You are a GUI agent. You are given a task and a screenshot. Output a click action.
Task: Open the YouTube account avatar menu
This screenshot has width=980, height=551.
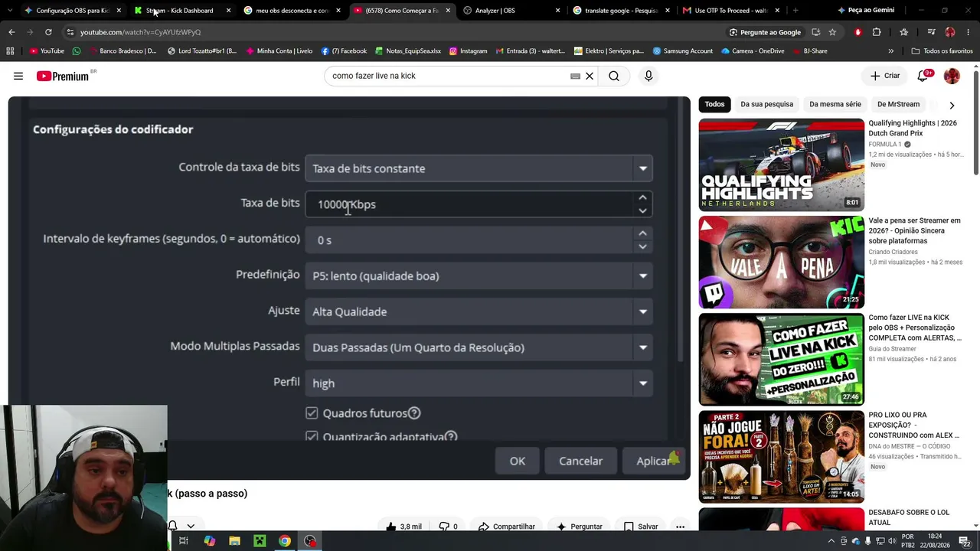coord(952,76)
